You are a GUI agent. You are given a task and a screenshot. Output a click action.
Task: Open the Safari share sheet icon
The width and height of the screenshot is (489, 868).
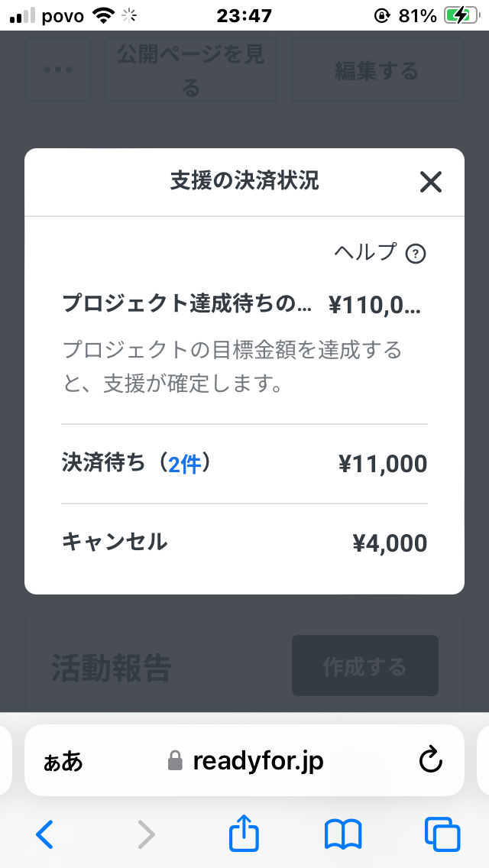pos(244,833)
